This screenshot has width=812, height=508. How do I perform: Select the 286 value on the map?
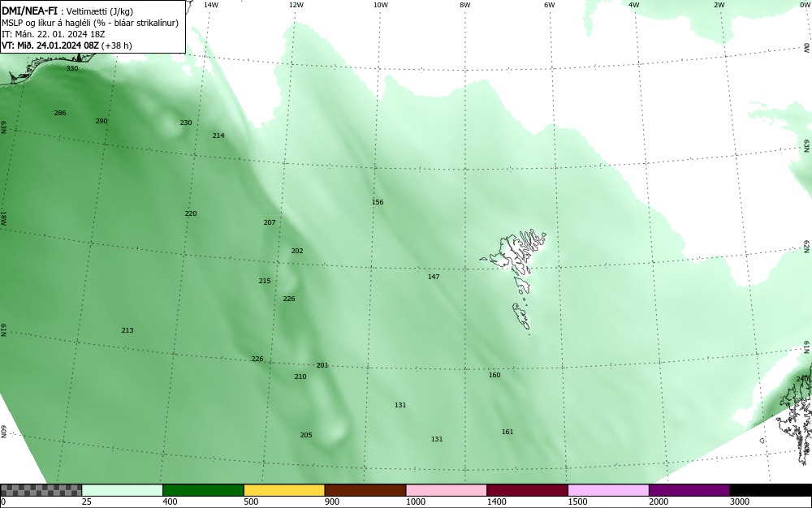coord(60,113)
